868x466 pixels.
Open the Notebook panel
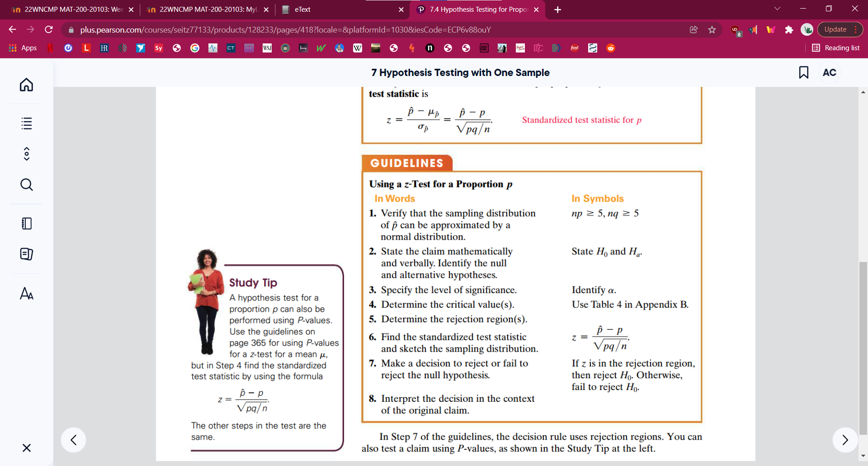pyautogui.click(x=26, y=223)
